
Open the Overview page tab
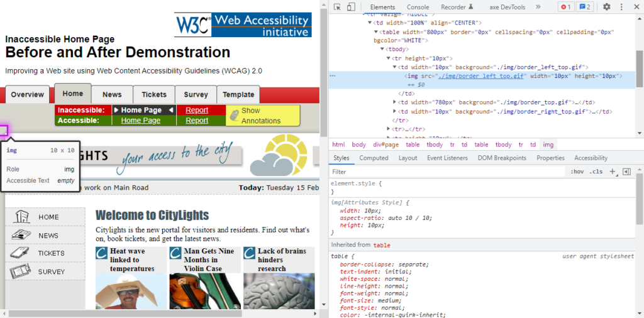[27, 94]
